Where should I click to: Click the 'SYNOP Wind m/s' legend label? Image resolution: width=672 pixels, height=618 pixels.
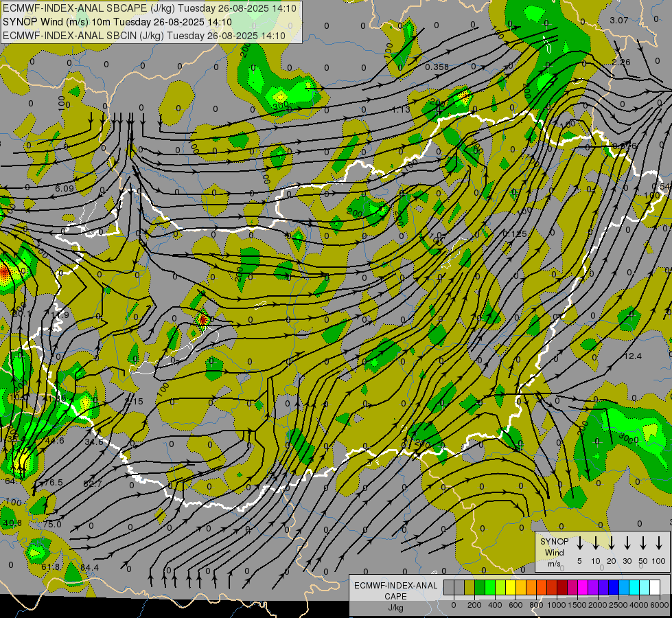(554, 552)
